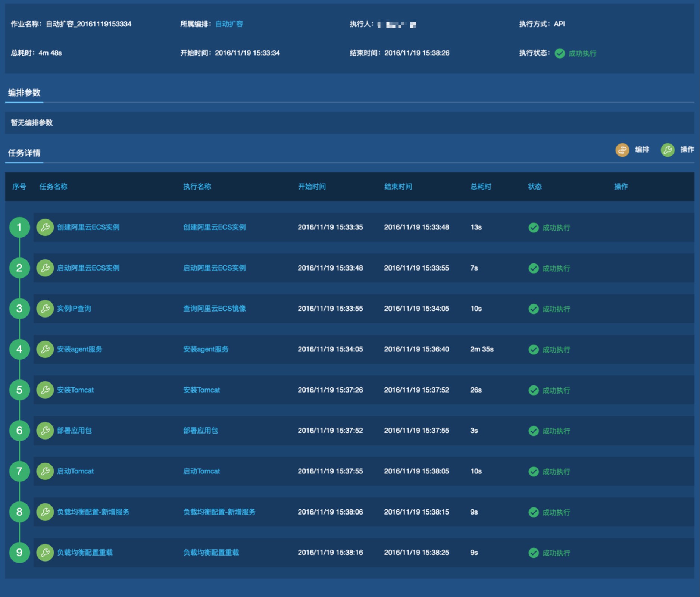The height and width of the screenshot is (597, 700).
Task: Open execution name link 查询阿里云ECS镜像
Action: tap(214, 309)
